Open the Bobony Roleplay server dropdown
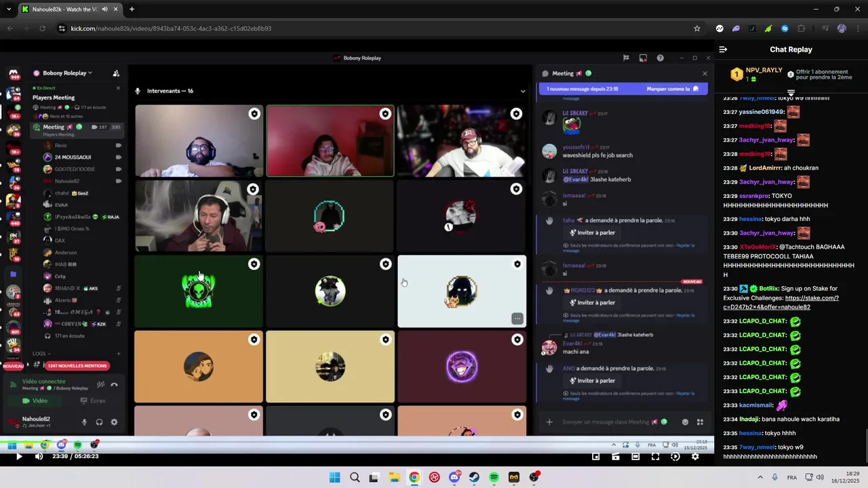The height and width of the screenshot is (488, 868). [67, 73]
